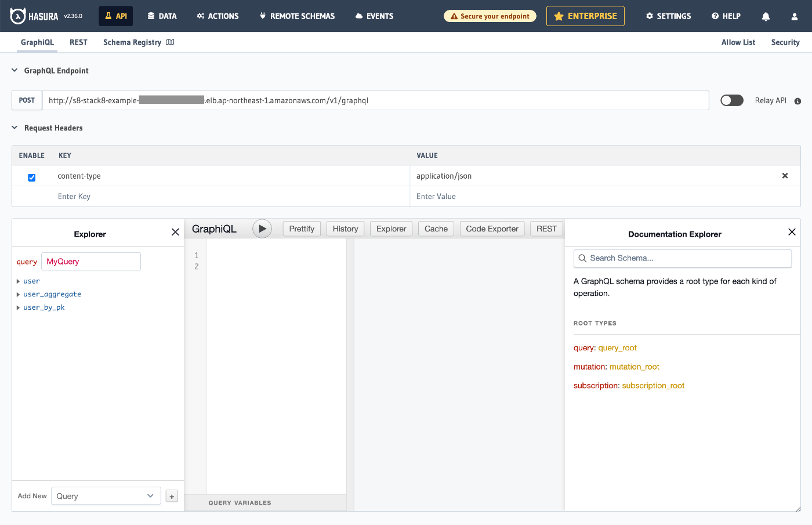This screenshot has width=812, height=525.
Task: Open query History
Action: pos(345,229)
